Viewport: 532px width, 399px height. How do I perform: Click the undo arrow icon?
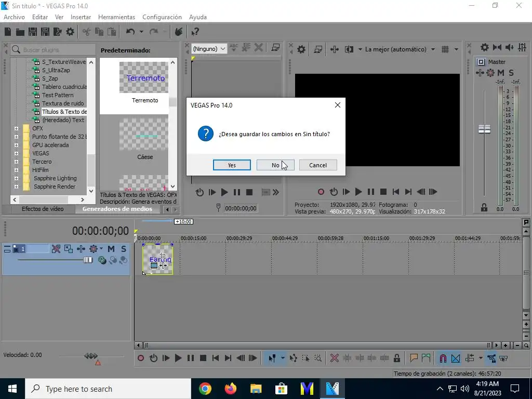(x=130, y=32)
